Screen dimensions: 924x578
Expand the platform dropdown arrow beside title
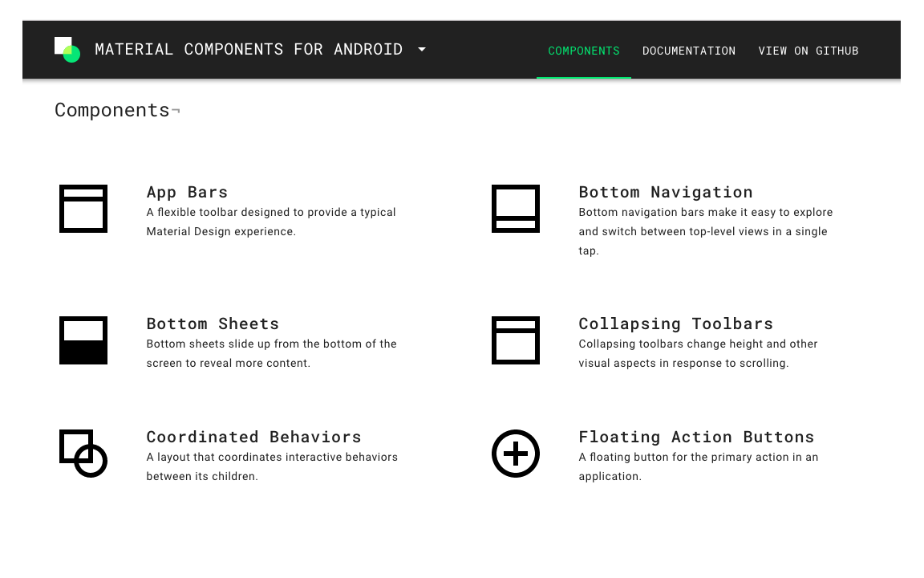pyautogui.click(x=422, y=50)
